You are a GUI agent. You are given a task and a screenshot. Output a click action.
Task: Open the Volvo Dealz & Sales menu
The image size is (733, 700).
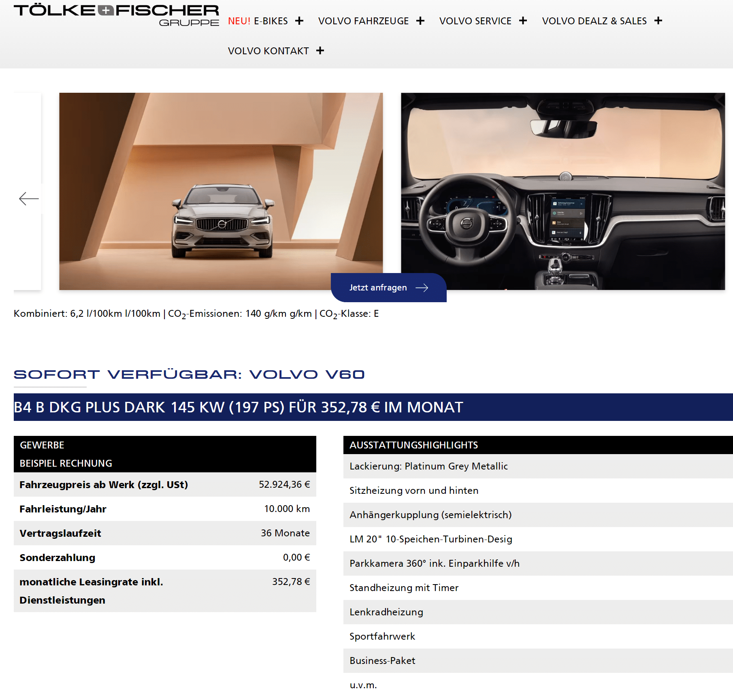pyautogui.click(x=594, y=21)
